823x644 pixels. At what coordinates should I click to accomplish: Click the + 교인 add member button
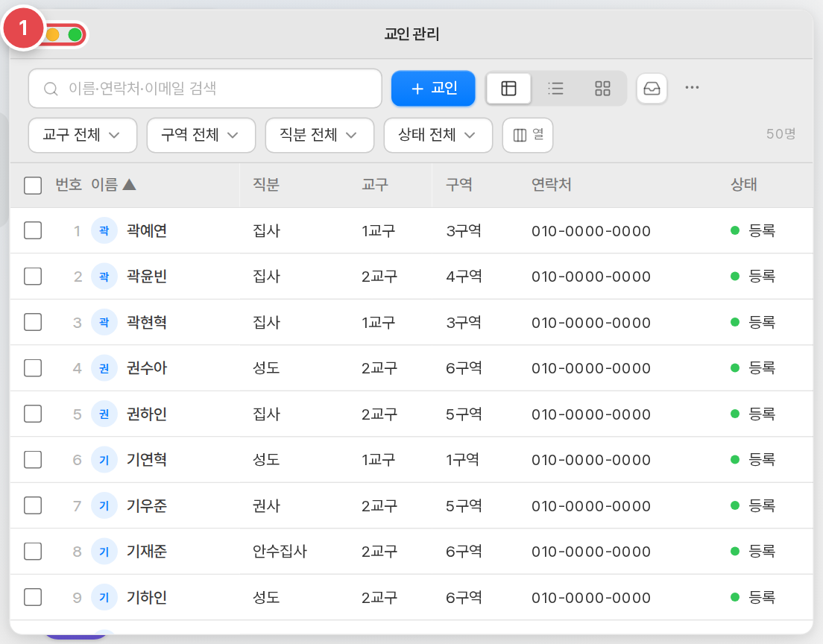[x=434, y=88]
